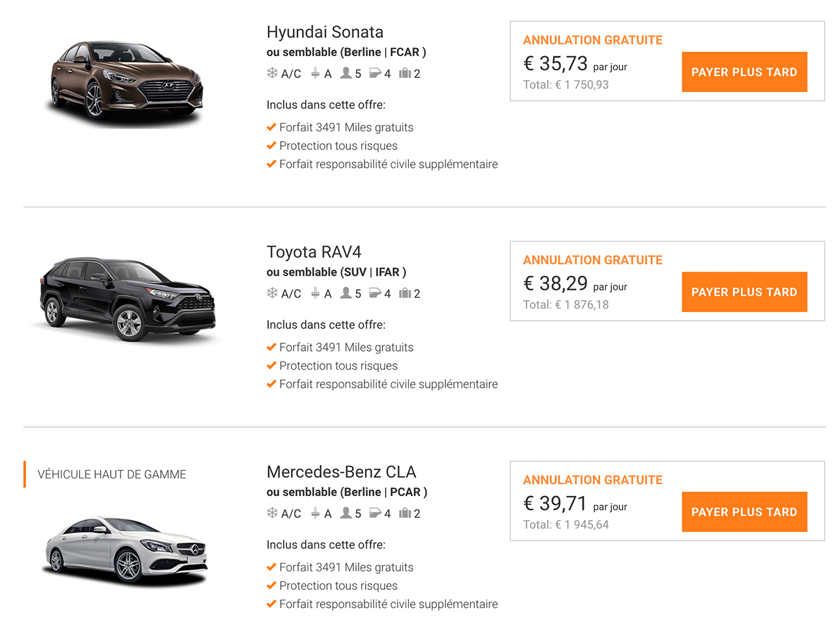Click Payer Plus Tard for Toyota RAV4
The height and width of the screenshot is (644, 835).
pos(744,292)
